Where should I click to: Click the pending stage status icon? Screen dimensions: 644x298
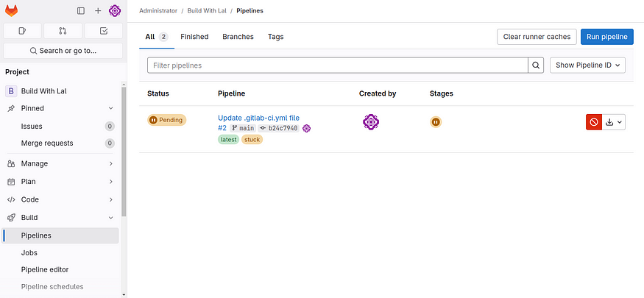(x=436, y=122)
